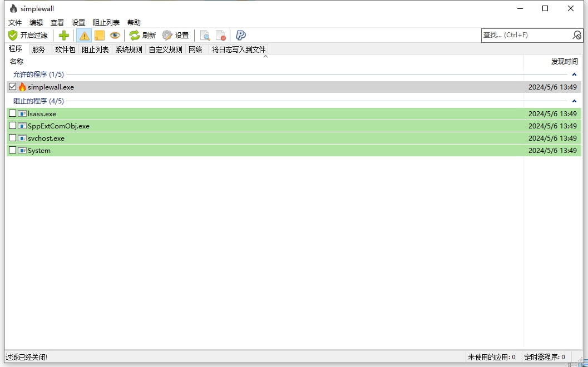This screenshot has width=588, height=367.
Task: Click the timestamp in the simplewall.exe row
Action: click(x=552, y=87)
